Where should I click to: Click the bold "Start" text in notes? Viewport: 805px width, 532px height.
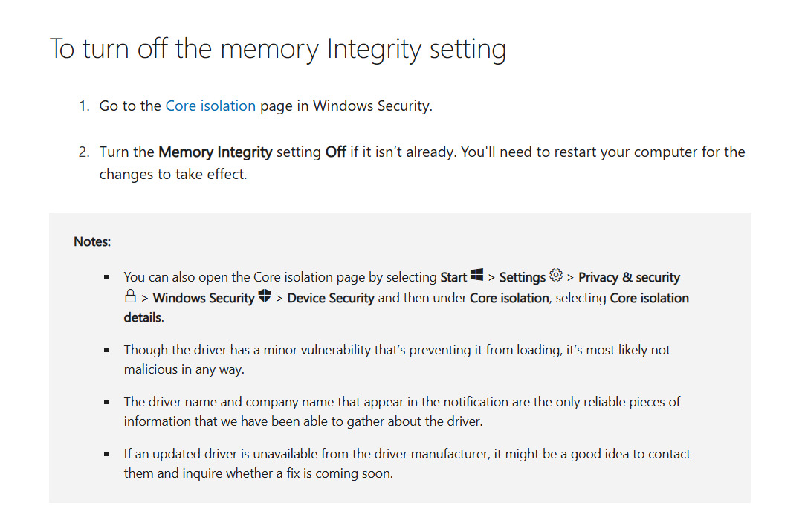(453, 277)
